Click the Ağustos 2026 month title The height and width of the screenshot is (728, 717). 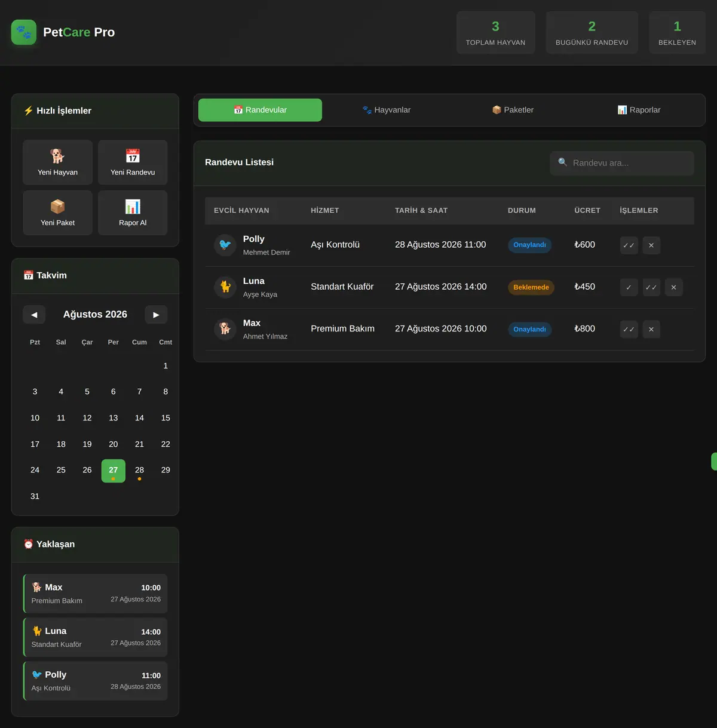[x=95, y=314]
